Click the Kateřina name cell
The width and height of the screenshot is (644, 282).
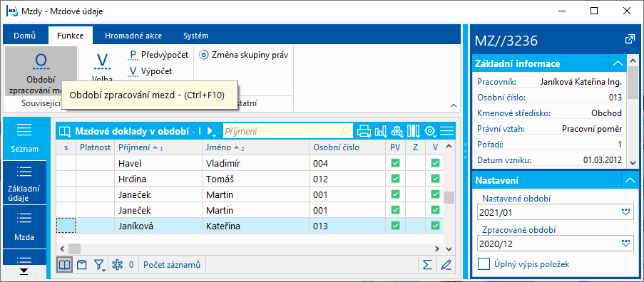point(255,226)
